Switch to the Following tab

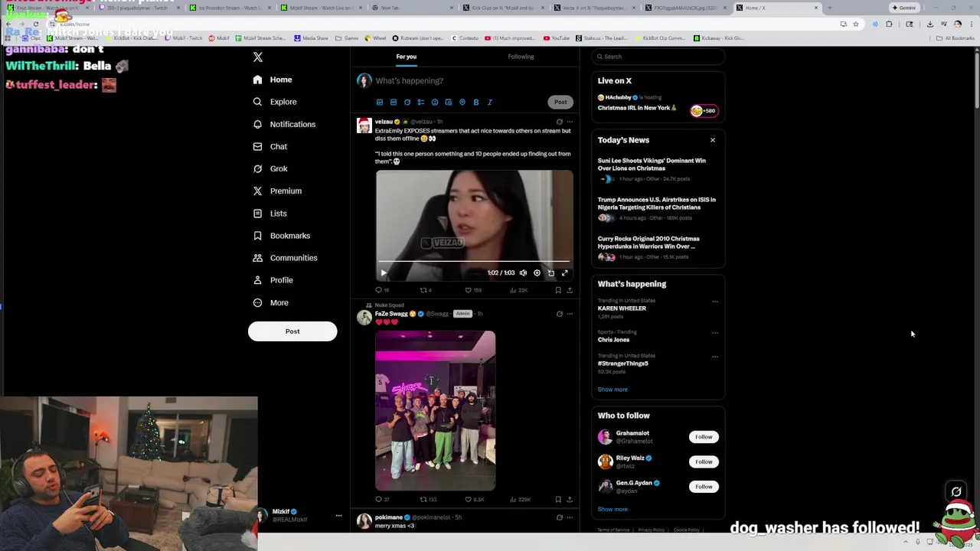pos(521,57)
